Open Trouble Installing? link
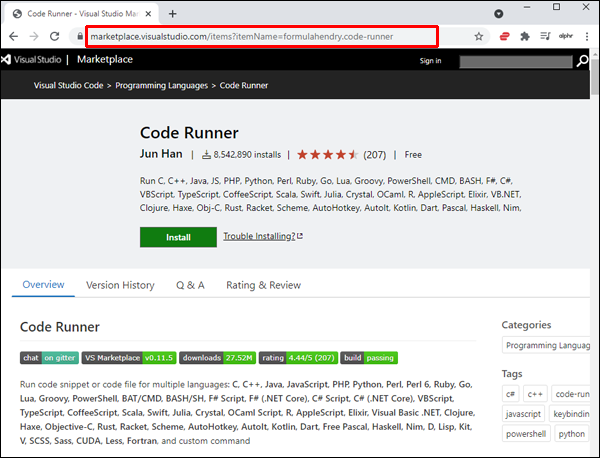The width and height of the screenshot is (600, 458). (x=263, y=236)
